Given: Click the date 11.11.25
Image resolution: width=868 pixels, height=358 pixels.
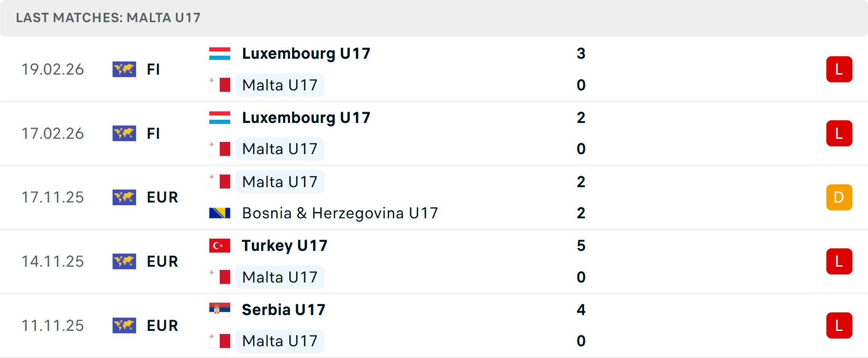Looking at the screenshot, I should coord(53,325).
